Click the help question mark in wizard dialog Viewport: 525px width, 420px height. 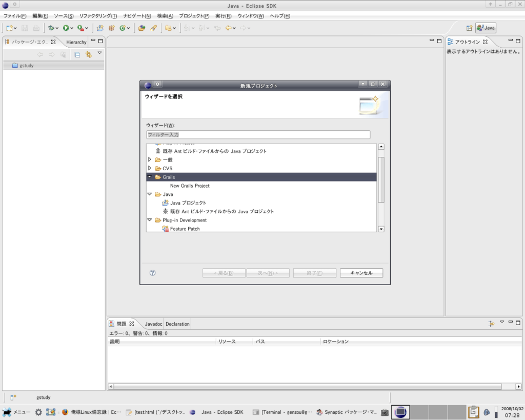[x=152, y=273]
